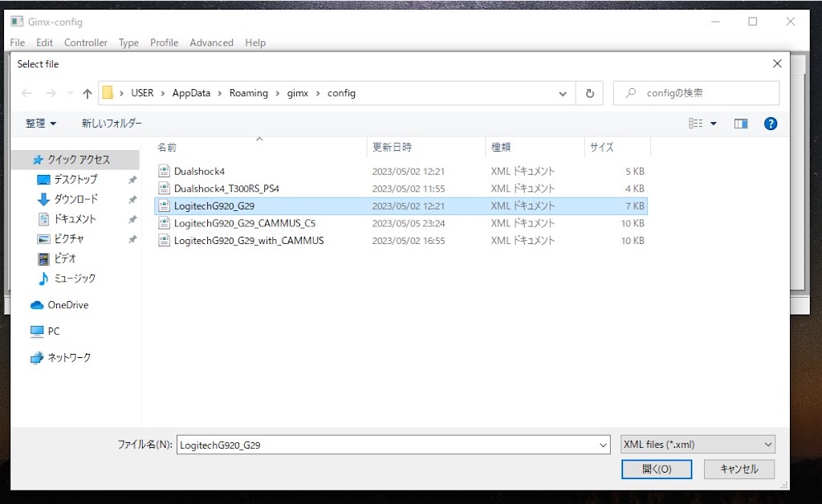Click the pin icon next to デスクトップ
The height and width of the screenshot is (504, 822).
pyautogui.click(x=132, y=180)
